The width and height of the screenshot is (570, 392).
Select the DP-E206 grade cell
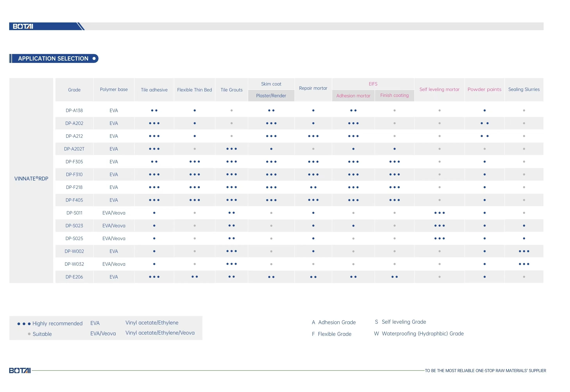click(x=74, y=277)
